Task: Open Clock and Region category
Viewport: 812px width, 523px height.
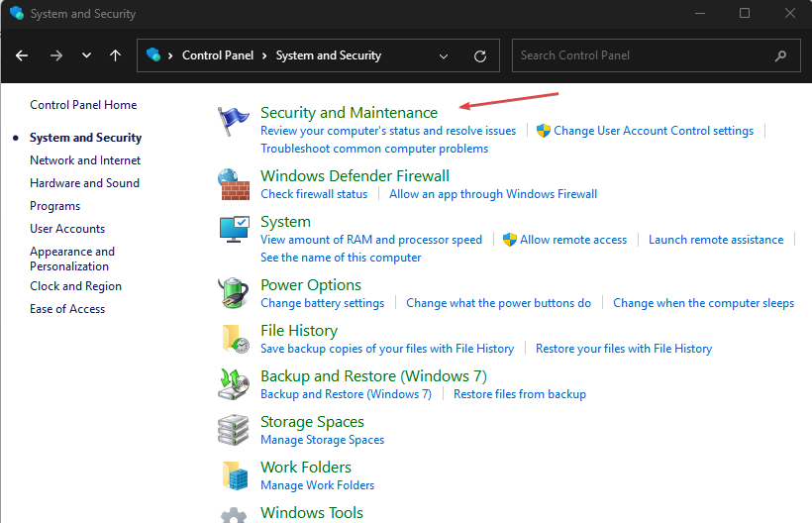Action: [x=75, y=286]
